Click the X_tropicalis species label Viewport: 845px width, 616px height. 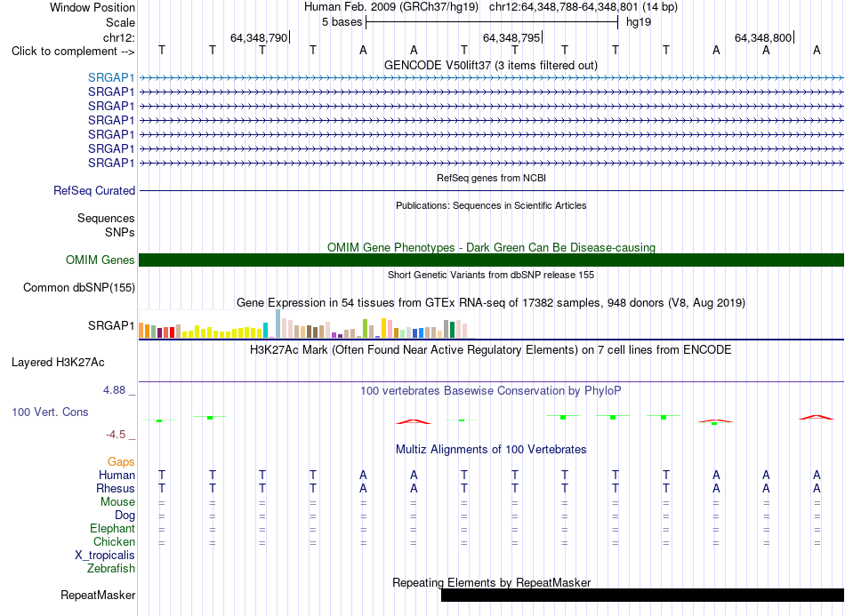[105, 556]
